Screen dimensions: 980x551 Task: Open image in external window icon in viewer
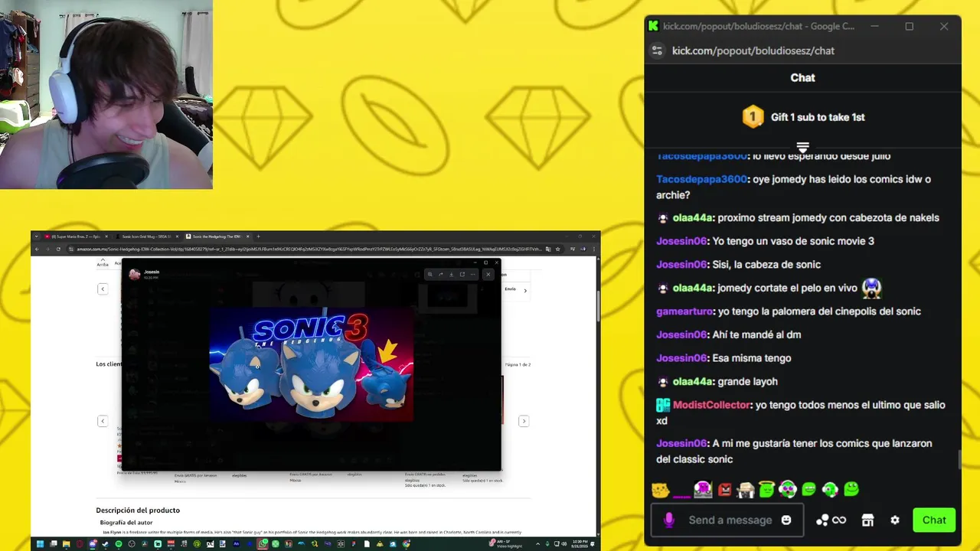pos(462,274)
